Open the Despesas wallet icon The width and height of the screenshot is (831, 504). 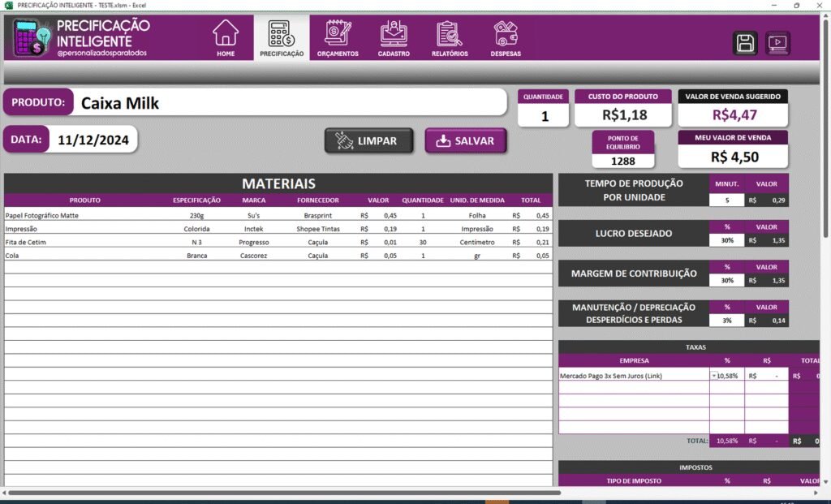coord(506,35)
